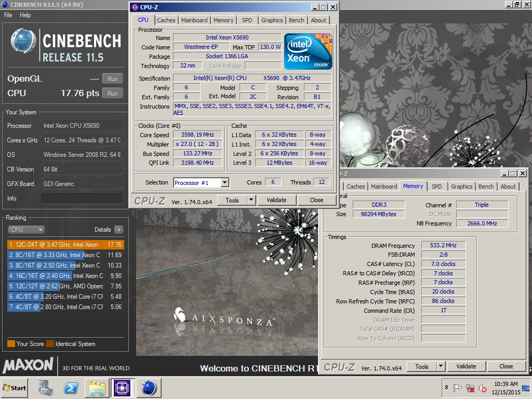The width and height of the screenshot is (532, 399).
Task: Click Close button in front CPU-Z window
Action: pos(316,200)
